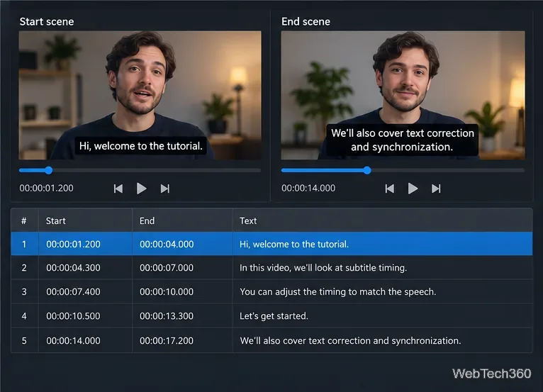Skip to previous frame in Start scene
This screenshot has height=392, width=543.
point(118,189)
